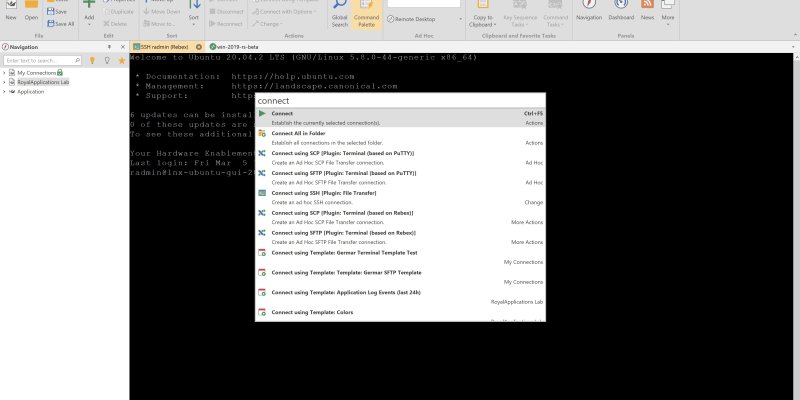Toggle the Navigation panel pin
Screen dimensions: 800x400
point(111,47)
